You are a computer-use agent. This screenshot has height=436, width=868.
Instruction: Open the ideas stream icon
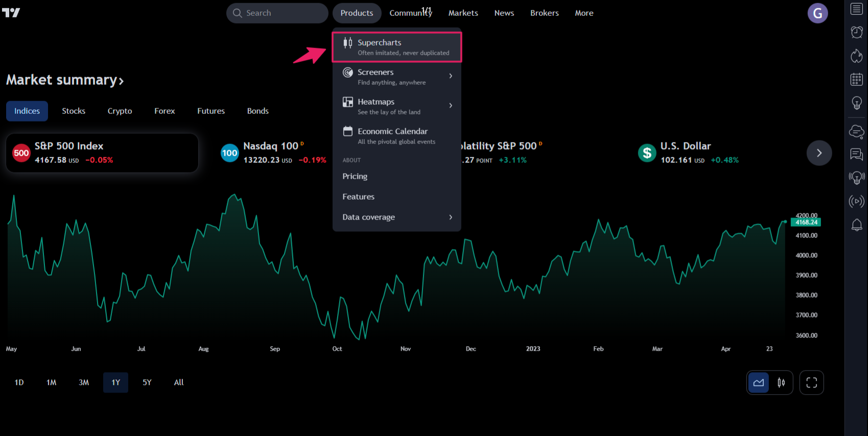857,178
